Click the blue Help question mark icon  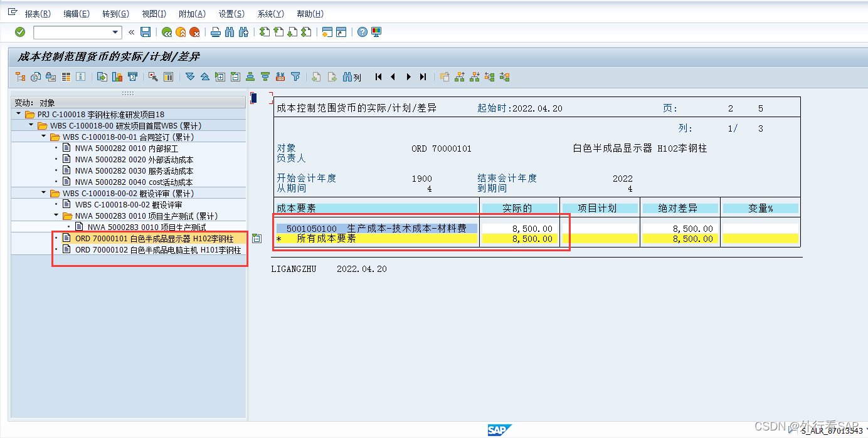[362, 32]
